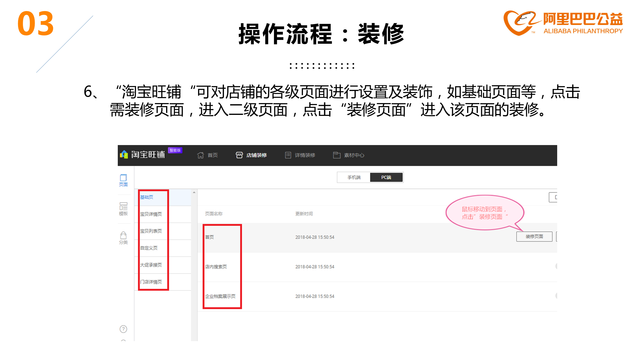Select 宝贝详情页 in the page list
The image size is (644, 362).
tap(163, 214)
